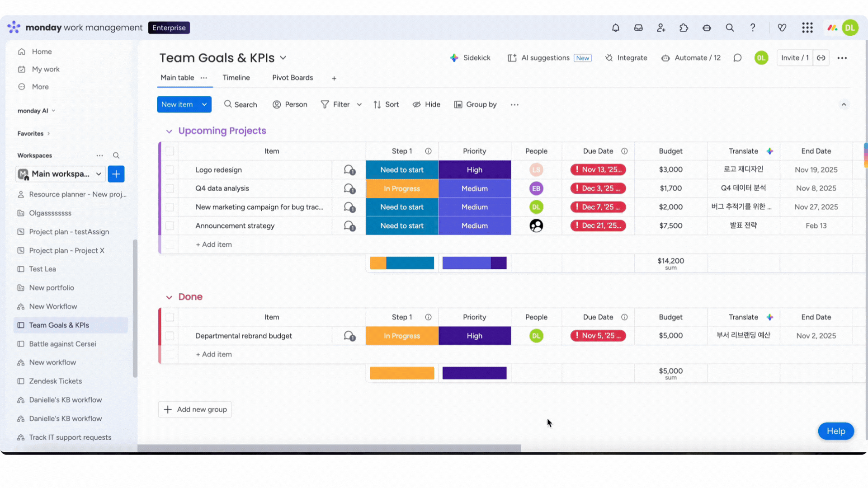Click the blue plus button next to Main workspace

116,174
